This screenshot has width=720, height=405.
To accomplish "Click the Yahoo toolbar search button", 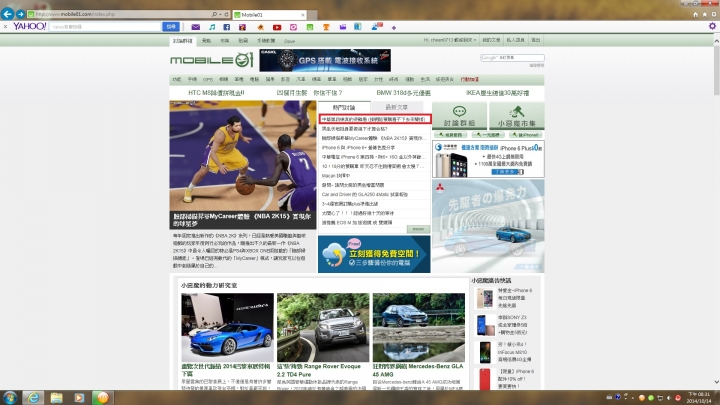I will pyautogui.click(x=170, y=27).
